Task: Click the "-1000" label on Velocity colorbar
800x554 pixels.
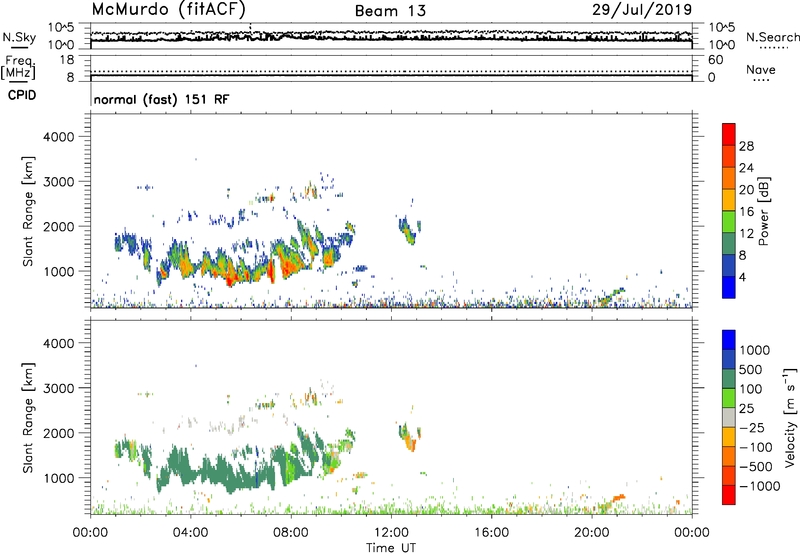Action: 759,486
